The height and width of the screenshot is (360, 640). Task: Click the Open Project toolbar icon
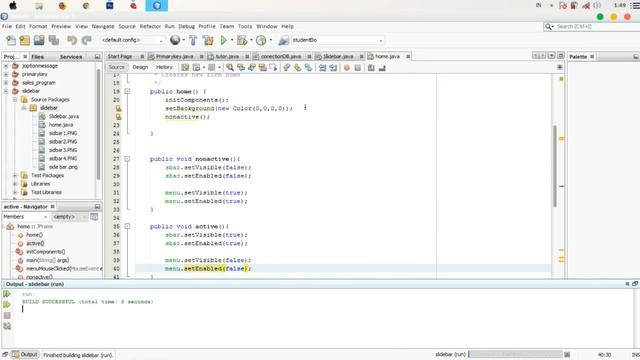pyautogui.click(x=39, y=40)
